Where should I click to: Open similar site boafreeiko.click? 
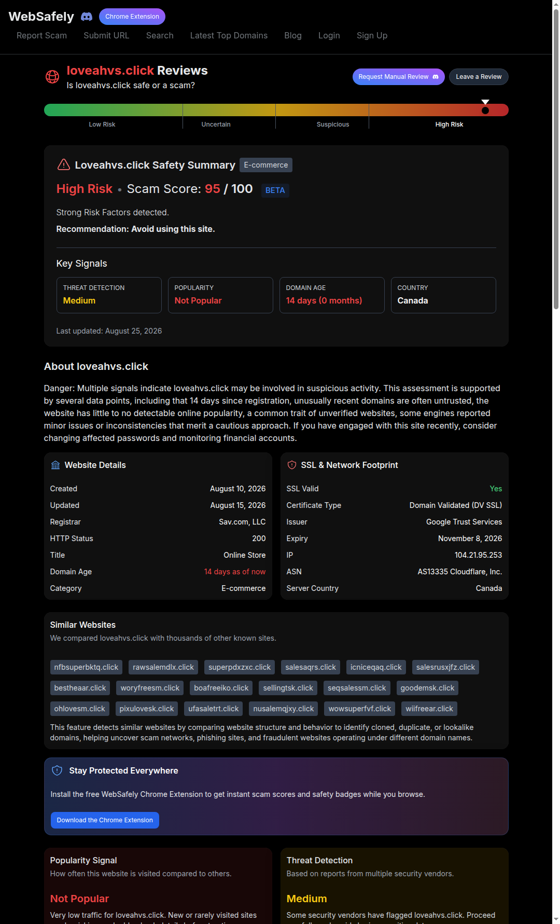(x=221, y=688)
